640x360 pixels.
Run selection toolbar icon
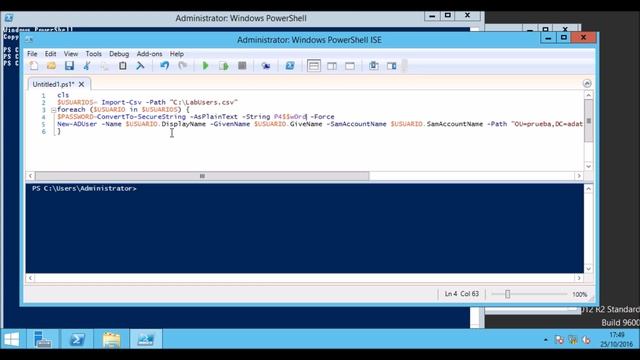[x=223, y=66]
